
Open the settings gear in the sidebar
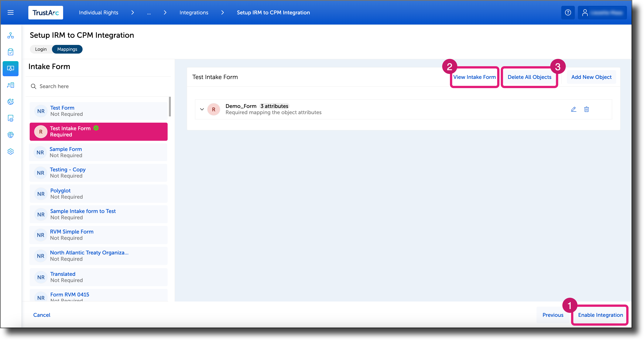11,152
